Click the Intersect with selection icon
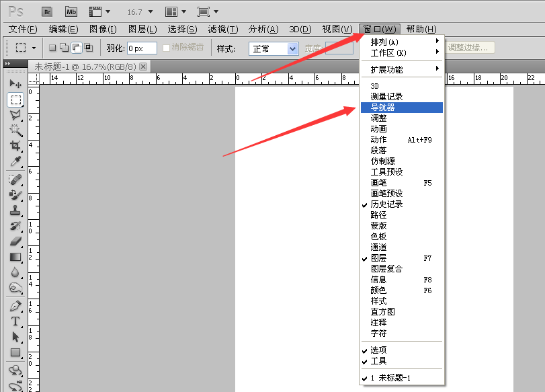Image resolution: width=545 pixels, height=392 pixels. click(x=89, y=48)
